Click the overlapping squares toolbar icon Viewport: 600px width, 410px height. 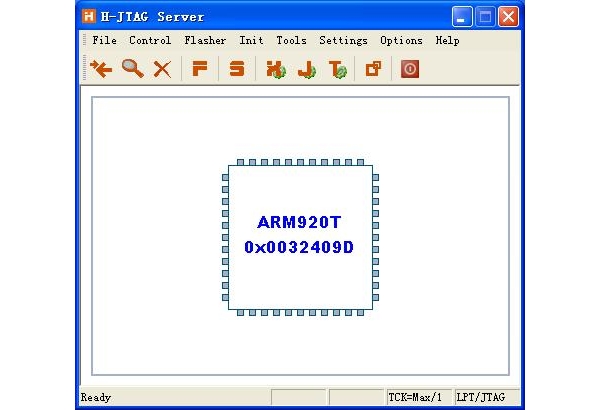click(373, 69)
